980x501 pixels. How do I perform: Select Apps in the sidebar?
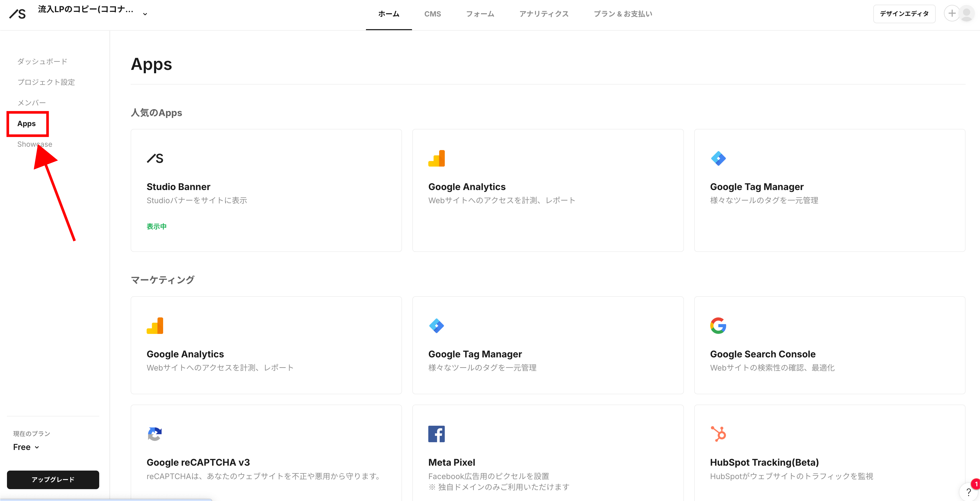pos(27,123)
